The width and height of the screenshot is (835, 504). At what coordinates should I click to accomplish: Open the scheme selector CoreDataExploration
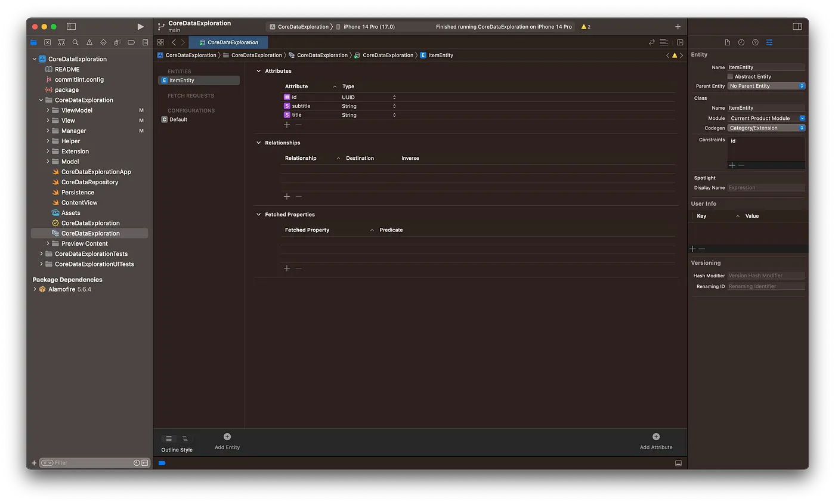tap(299, 27)
